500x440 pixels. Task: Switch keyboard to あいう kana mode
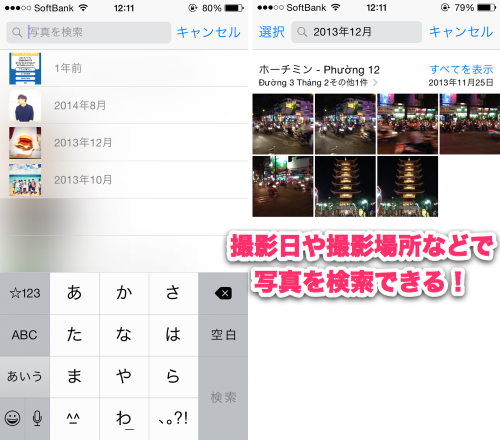tap(25, 377)
